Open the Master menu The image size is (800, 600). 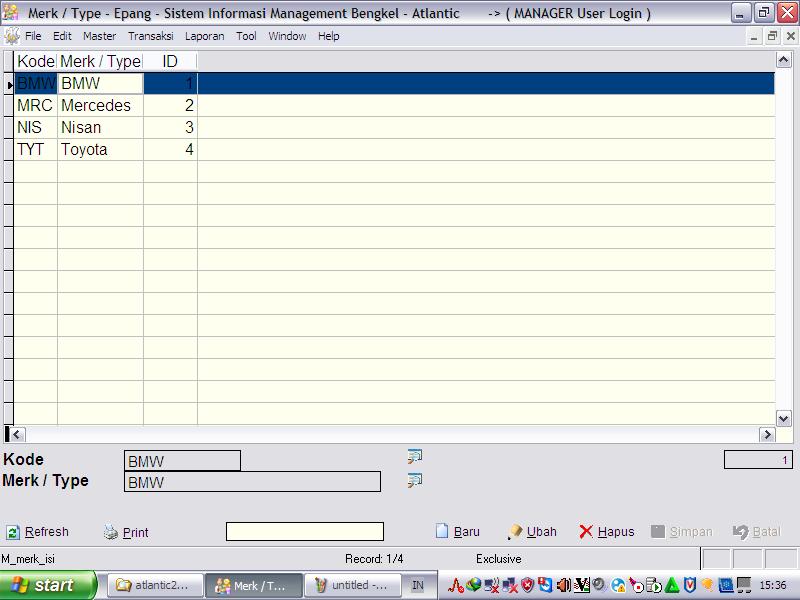coord(99,36)
